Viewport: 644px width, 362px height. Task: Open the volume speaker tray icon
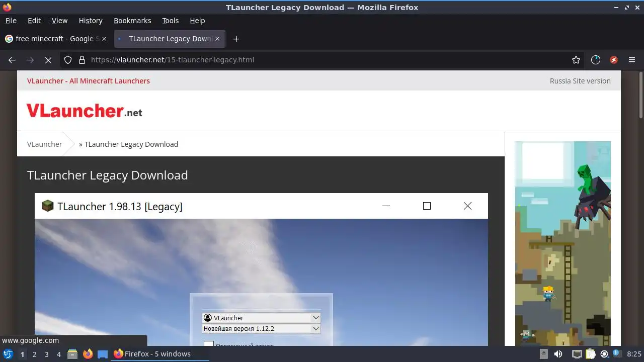tap(558, 354)
